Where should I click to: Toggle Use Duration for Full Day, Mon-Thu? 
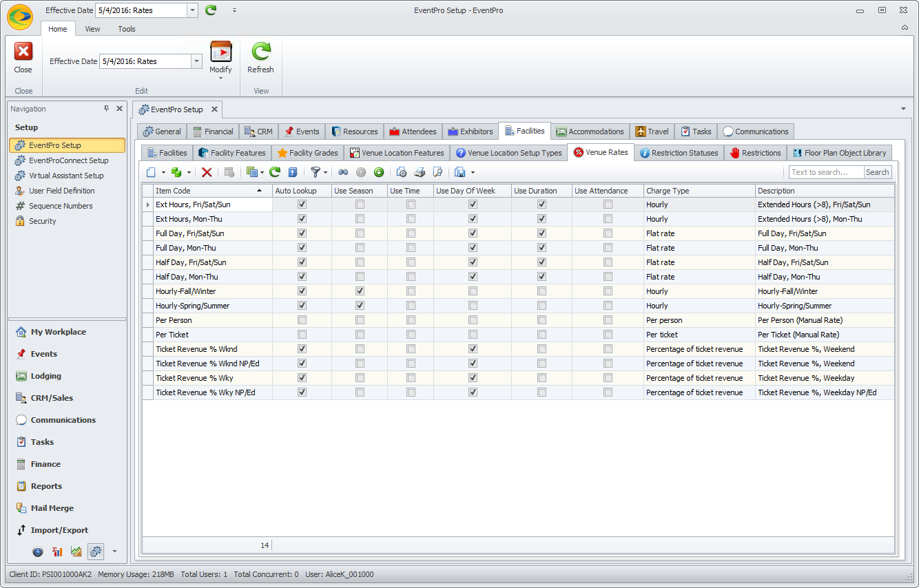pos(542,248)
